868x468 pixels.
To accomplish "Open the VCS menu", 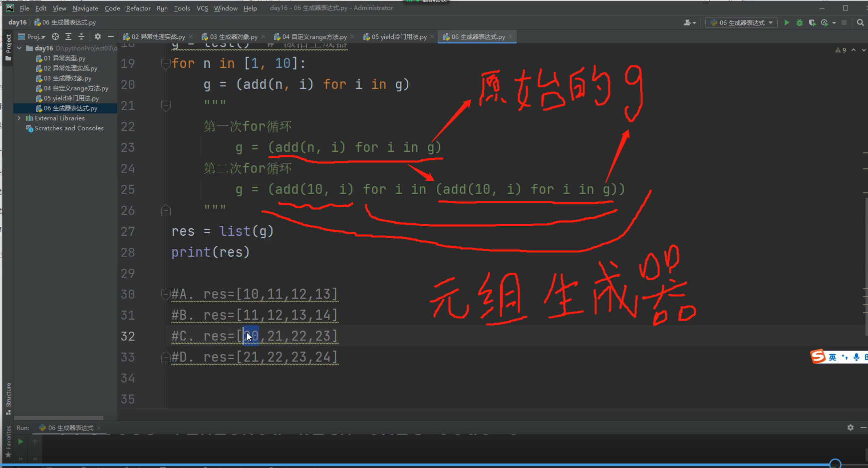I will (x=202, y=8).
